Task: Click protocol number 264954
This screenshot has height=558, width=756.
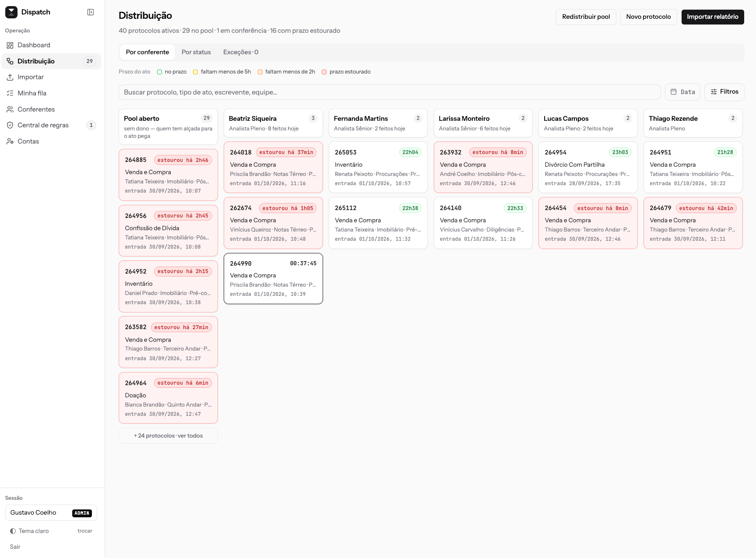Action: click(x=556, y=152)
